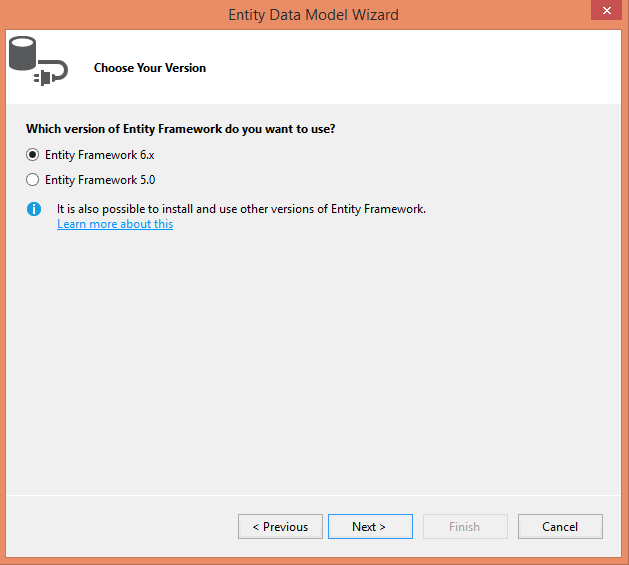Click the blue information icon
The width and height of the screenshot is (629, 565).
pos(34,209)
